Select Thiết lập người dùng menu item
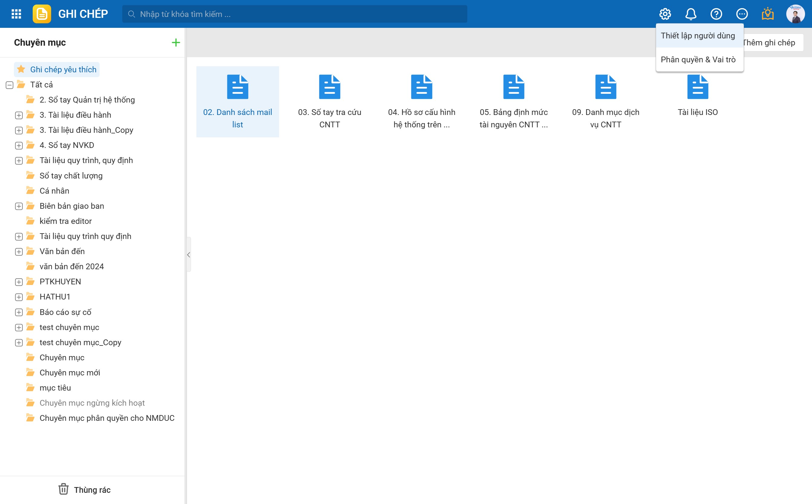 (698, 36)
